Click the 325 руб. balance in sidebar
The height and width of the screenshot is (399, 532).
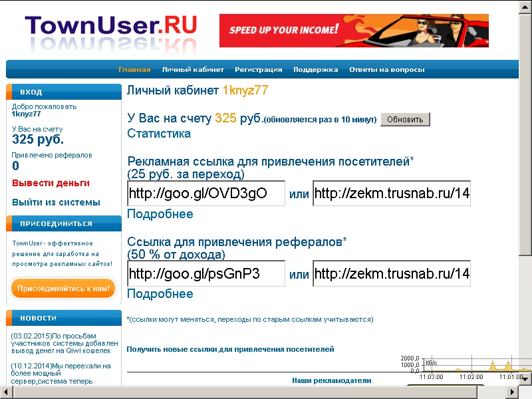[x=38, y=139]
